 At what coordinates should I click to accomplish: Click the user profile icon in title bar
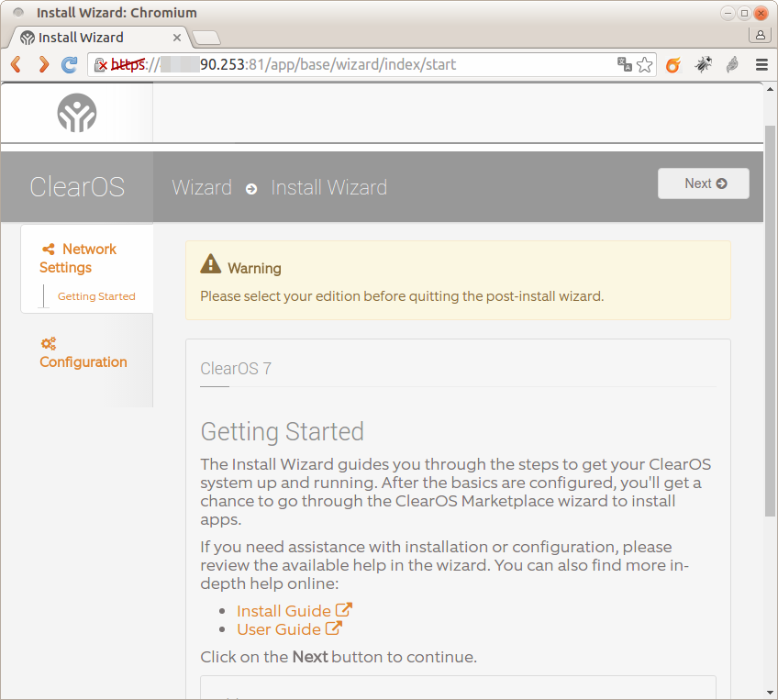click(761, 35)
